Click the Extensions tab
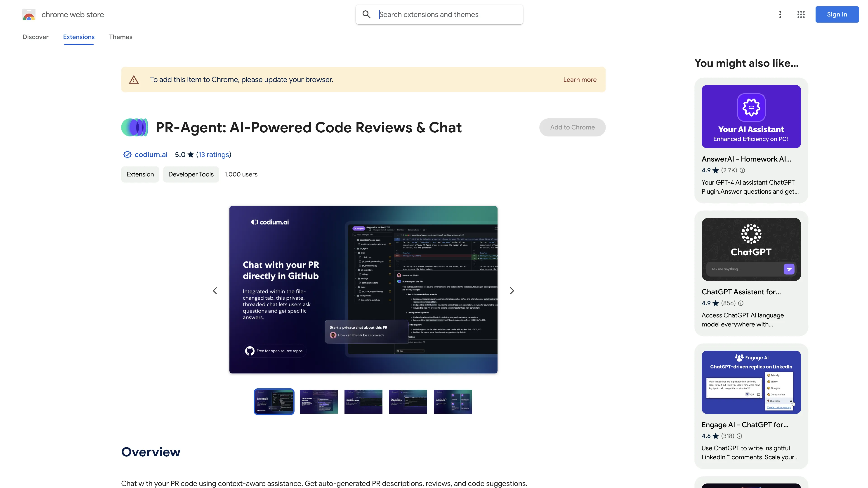The image size is (868, 488). [79, 37]
